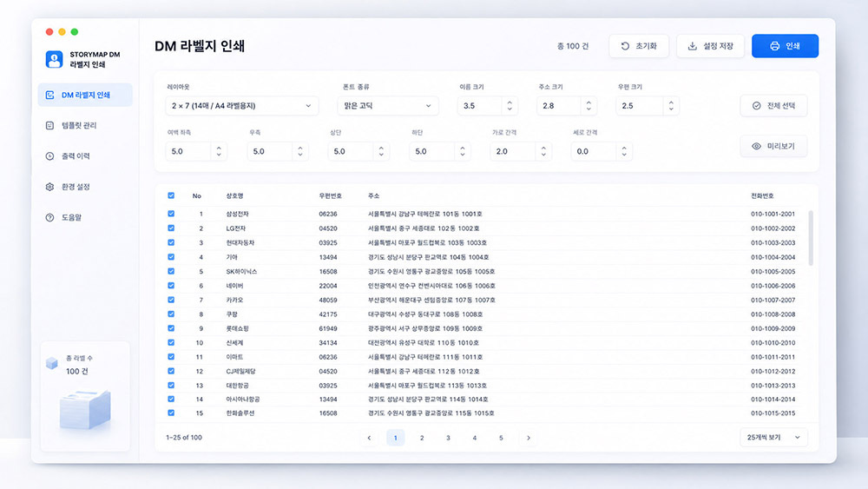Click the blue 인쇄 print button
The height and width of the screenshot is (489, 868).
pos(785,46)
